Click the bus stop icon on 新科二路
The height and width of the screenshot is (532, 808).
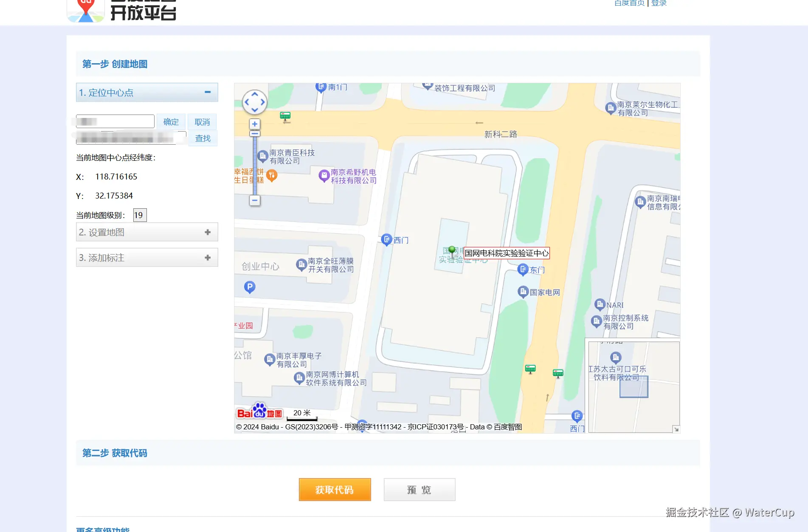click(285, 116)
